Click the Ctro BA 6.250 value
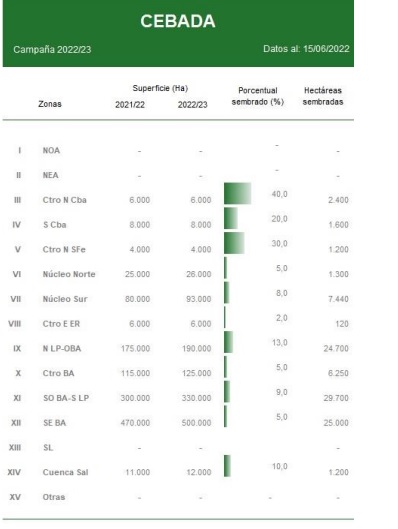Image resolution: width=398 pixels, height=529 pixels. [338, 373]
